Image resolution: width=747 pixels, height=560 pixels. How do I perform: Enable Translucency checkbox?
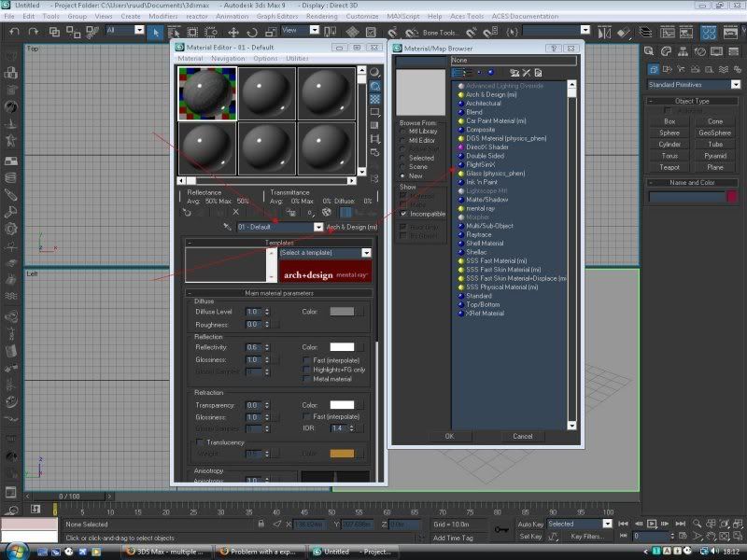200,442
